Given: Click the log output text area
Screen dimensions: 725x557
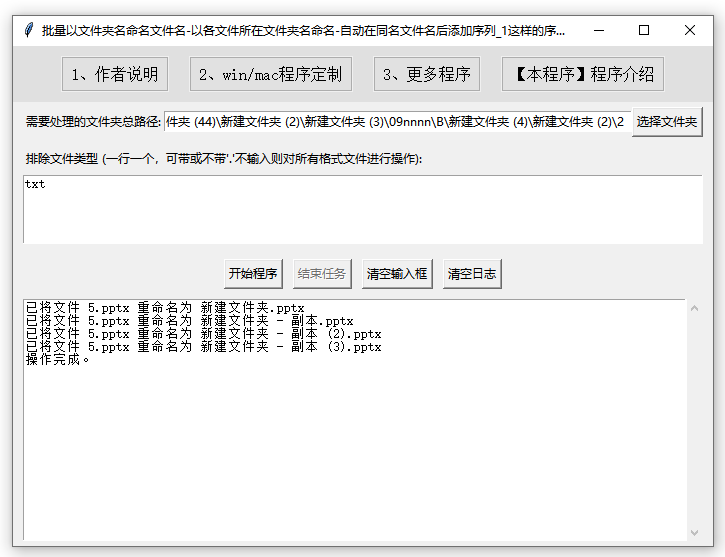Looking at the screenshot, I should coord(355,420).
